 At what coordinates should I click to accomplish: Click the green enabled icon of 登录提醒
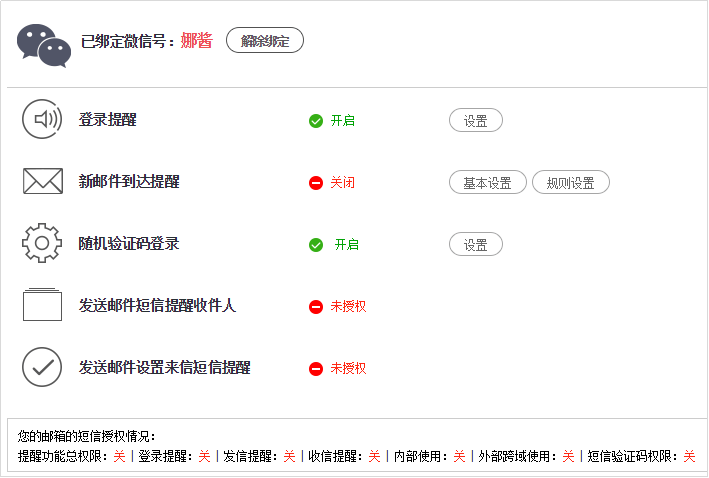pos(316,121)
